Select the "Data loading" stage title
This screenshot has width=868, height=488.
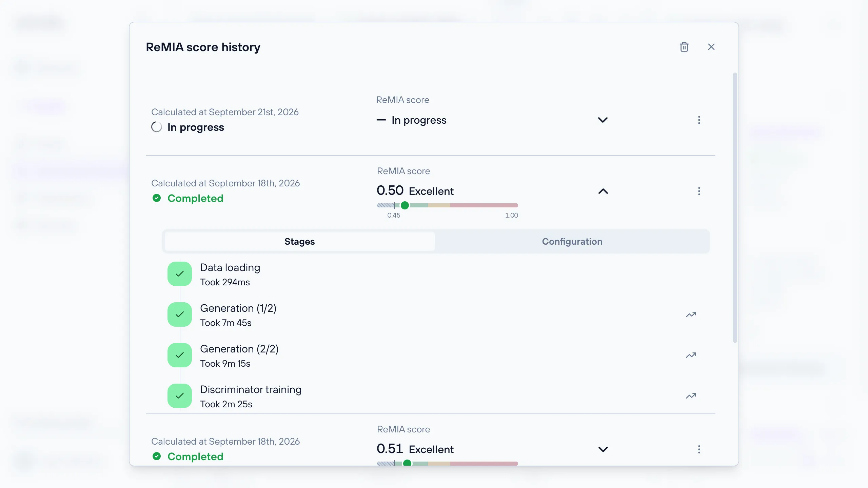click(230, 268)
